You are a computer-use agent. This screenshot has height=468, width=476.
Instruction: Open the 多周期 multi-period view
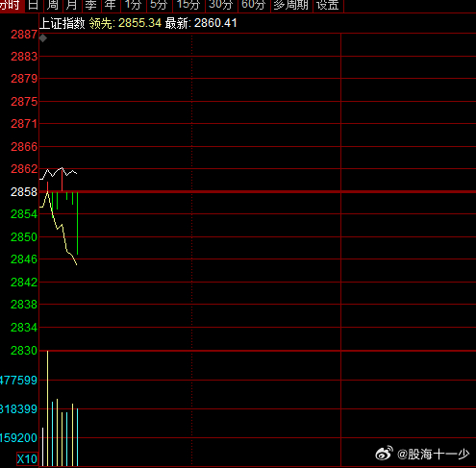pyautogui.click(x=291, y=6)
